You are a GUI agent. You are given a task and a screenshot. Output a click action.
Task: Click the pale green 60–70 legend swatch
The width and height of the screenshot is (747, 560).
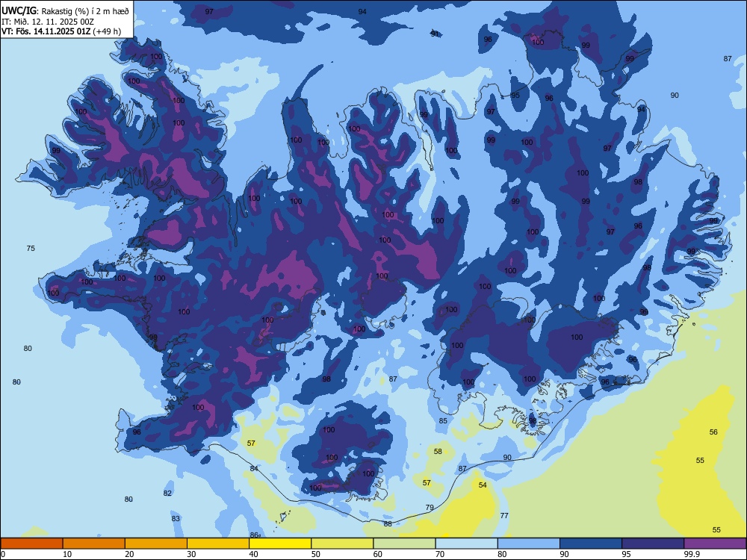pos(404,544)
